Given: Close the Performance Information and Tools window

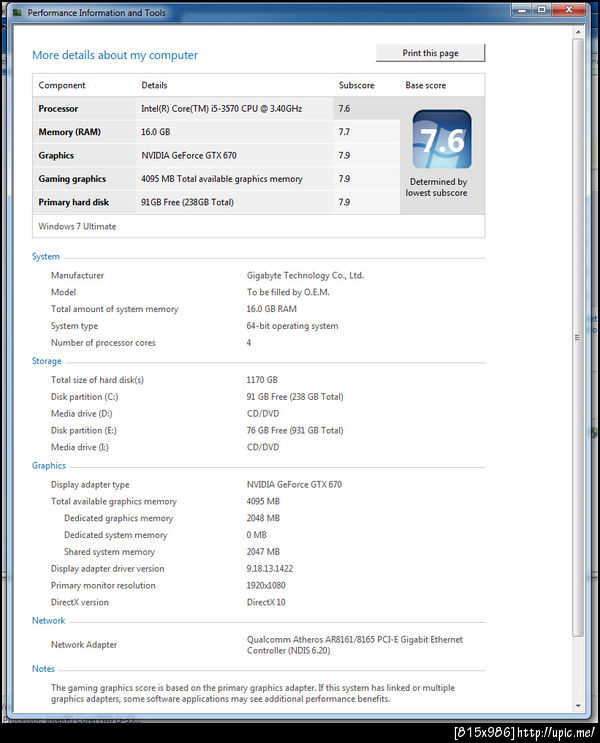Looking at the screenshot, I should (569, 9).
